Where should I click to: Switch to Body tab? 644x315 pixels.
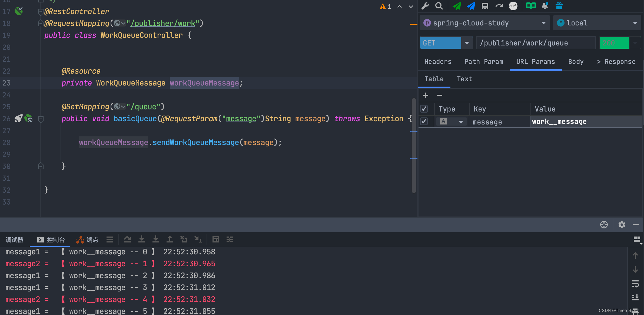[576, 62]
